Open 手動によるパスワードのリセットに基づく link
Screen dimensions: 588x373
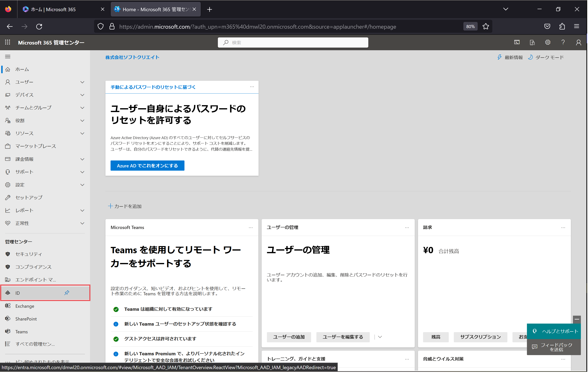(153, 87)
